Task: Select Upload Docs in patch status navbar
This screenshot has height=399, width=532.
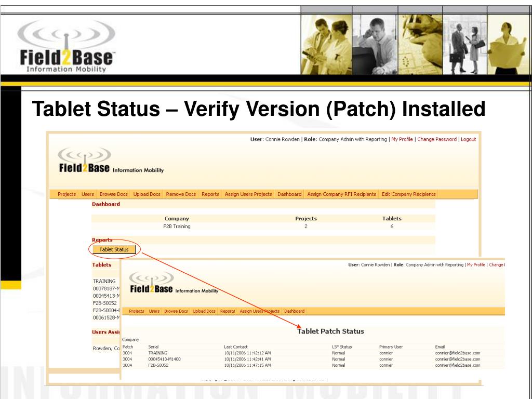Action: [204, 311]
